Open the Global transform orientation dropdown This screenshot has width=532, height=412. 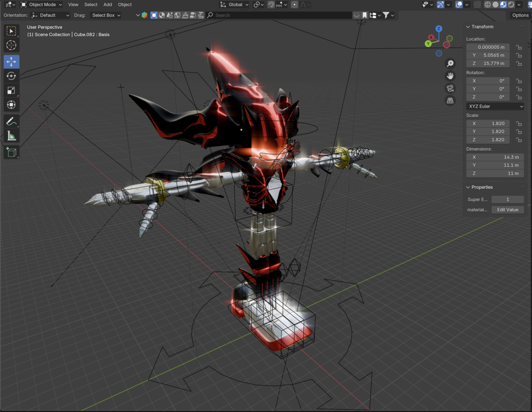(235, 4)
